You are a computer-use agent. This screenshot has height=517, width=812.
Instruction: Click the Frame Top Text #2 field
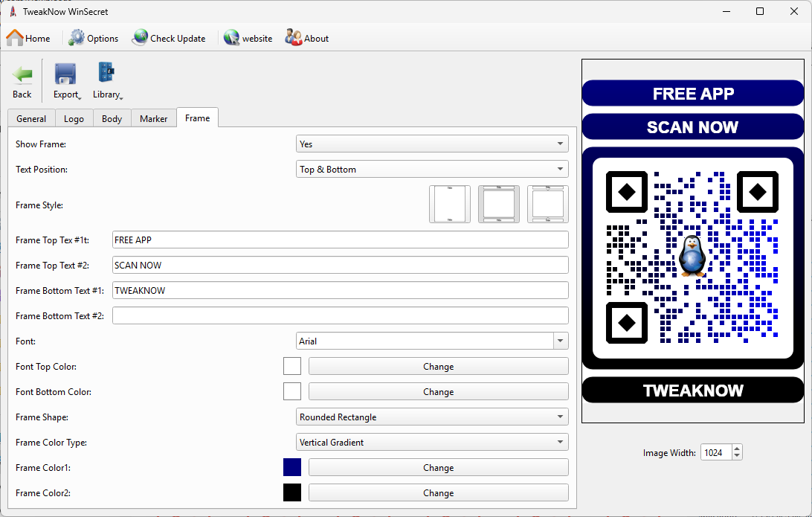[341, 266]
